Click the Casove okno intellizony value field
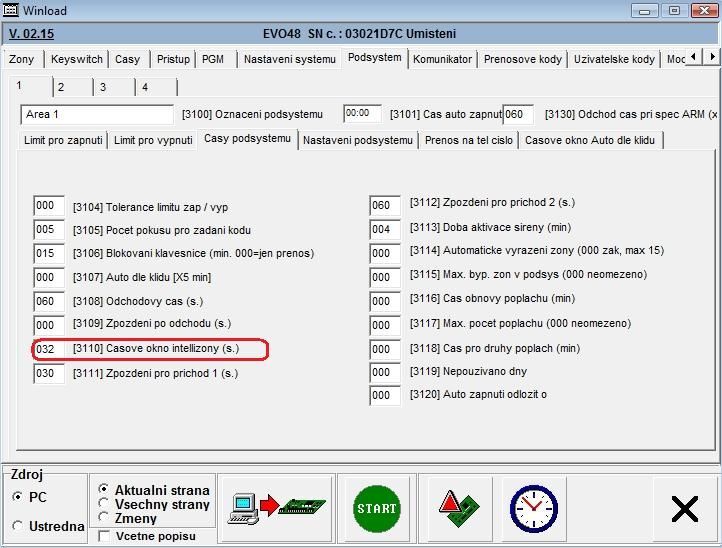 tap(48, 349)
